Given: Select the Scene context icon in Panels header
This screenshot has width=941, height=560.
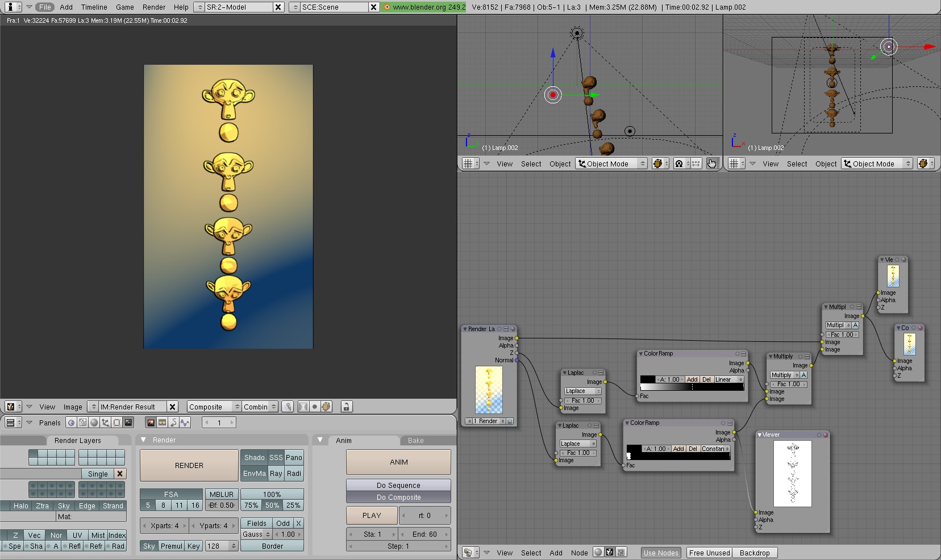Looking at the screenshot, I should [128, 423].
